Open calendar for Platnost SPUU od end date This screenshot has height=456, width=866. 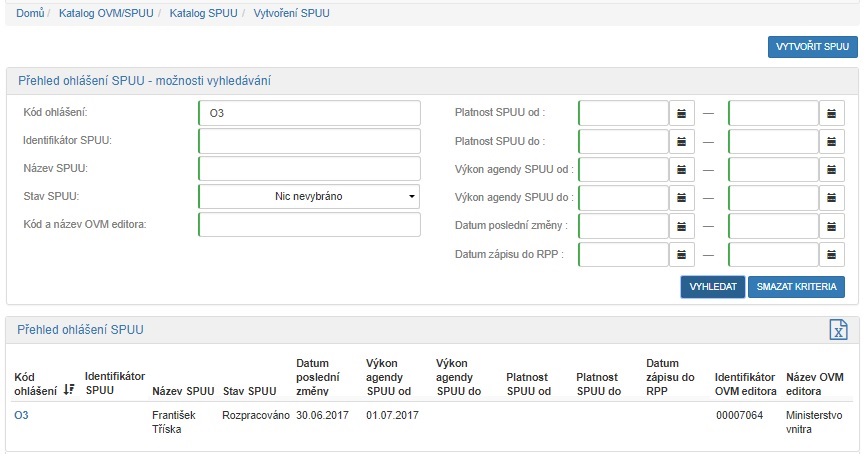pos(831,113)
